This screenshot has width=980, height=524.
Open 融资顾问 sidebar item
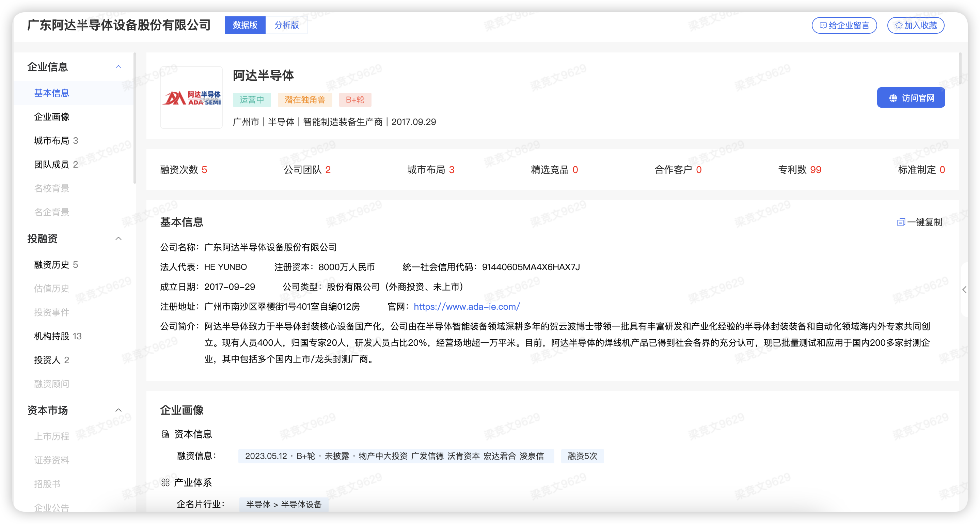pyautogui.click(x=51, y=384)
